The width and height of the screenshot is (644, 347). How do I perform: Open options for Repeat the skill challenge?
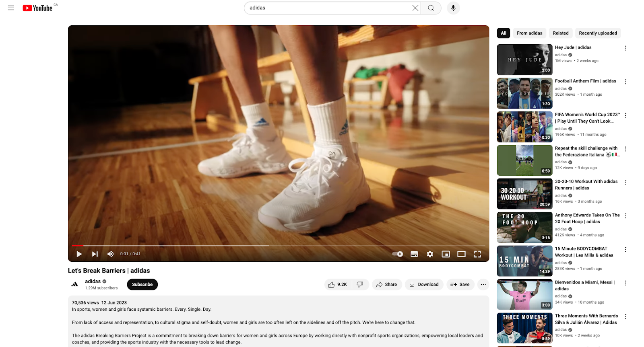pos(625,149)
